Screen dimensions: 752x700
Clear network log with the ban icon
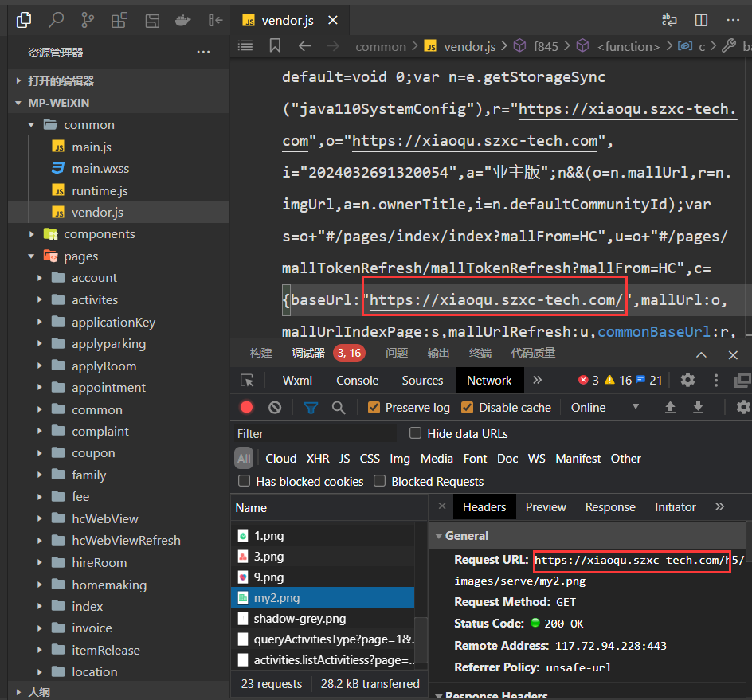click(x=275, y=408)
